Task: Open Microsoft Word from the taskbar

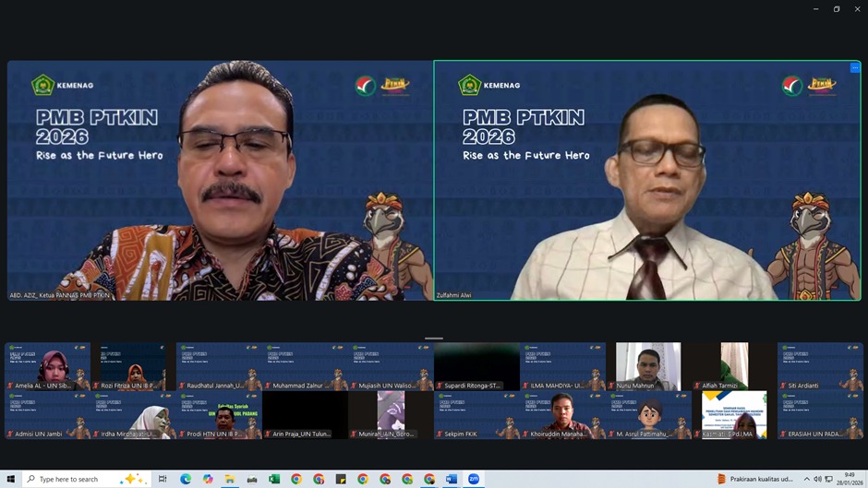Action: [452, 479]
